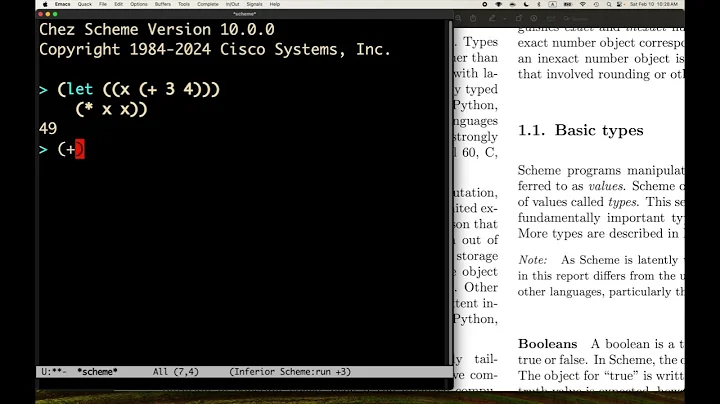Image resolution: width=720 pixels, height=404 pixels.
Task: Click the date and time in menu bar
Action: [x=654, y=4]
